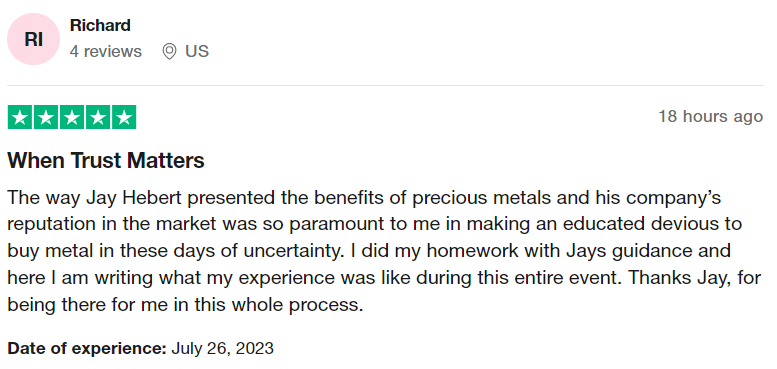Select the second green star
Viewport: 777px width, 369px height.
coord(46,117)
